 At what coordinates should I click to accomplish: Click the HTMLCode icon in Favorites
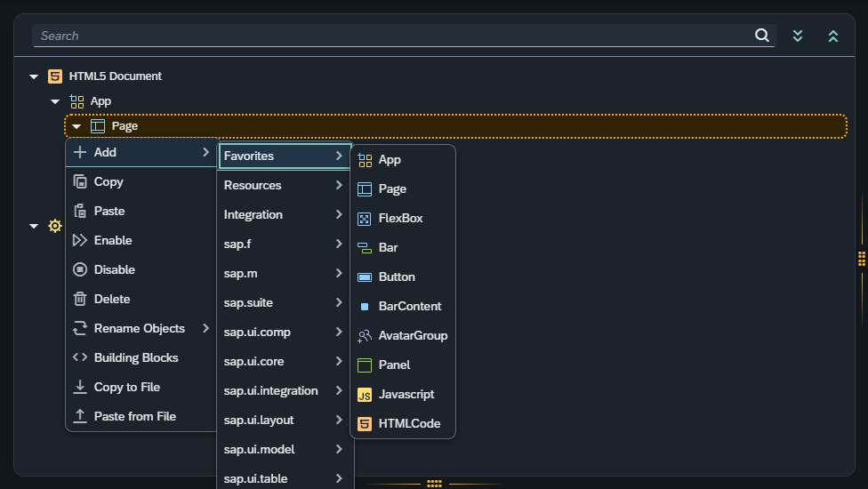(x=365, y=424)
